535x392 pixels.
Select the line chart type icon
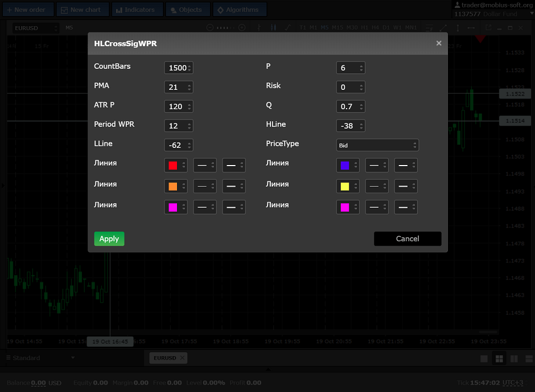(288, 28)
